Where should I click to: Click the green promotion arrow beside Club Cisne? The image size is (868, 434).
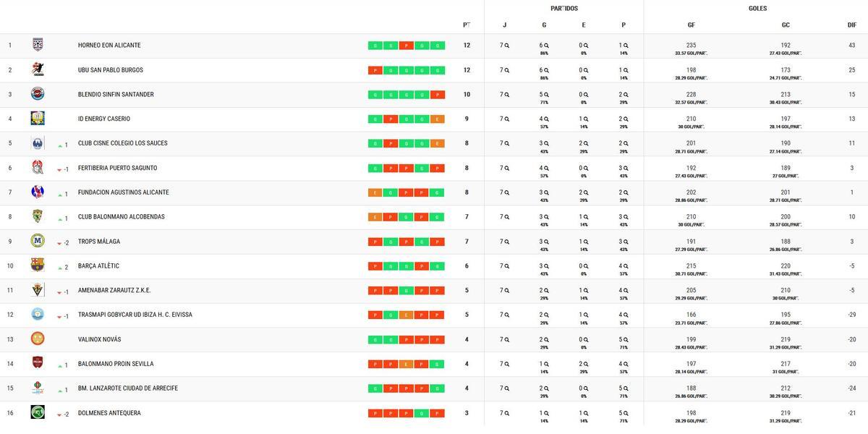pyautogui.click(x=58, y=143)
